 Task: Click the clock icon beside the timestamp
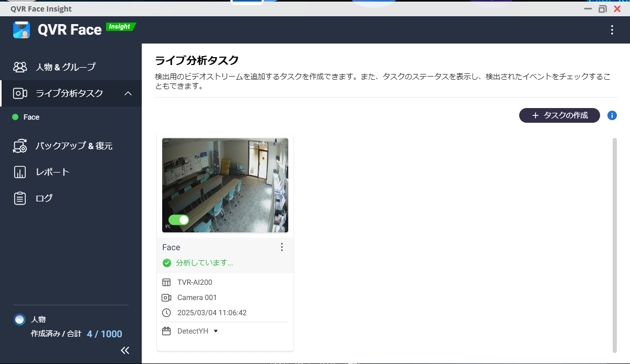(166, 313)
